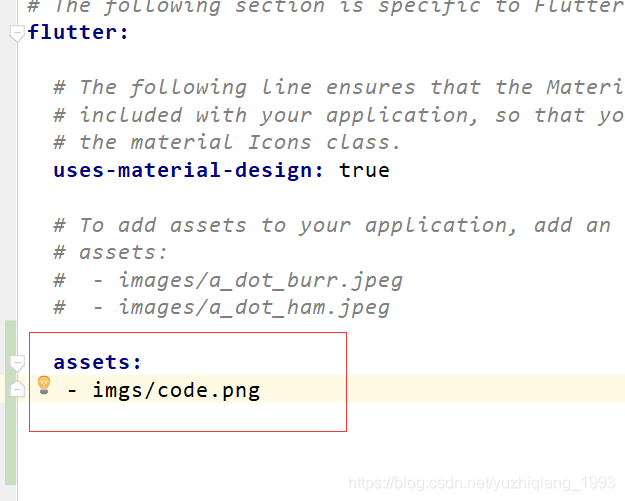Click the images/a_dot_burr.jpeg comment line
The width and height of the screenshot is (625, 501).
(228, 281)
